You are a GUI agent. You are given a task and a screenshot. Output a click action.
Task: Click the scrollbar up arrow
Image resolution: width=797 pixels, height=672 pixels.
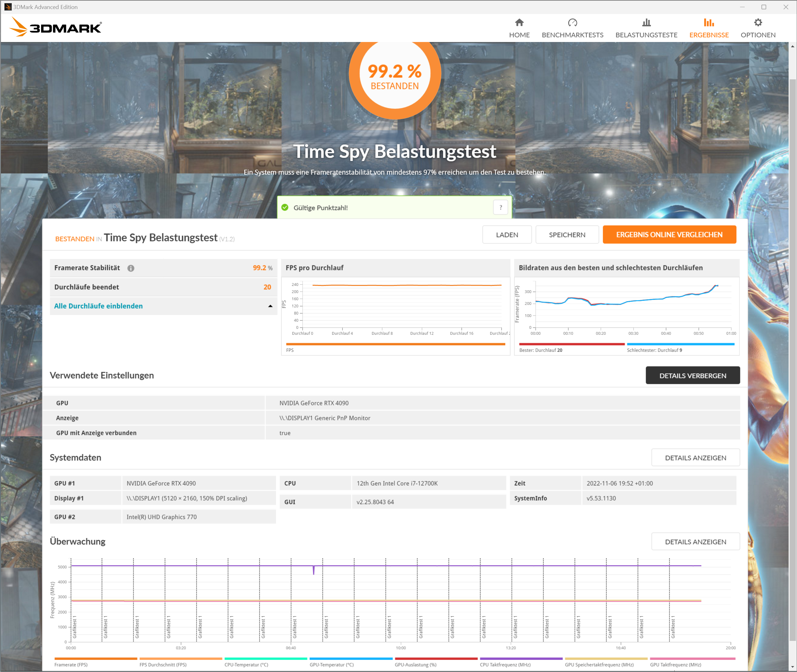tap(793, 46)
